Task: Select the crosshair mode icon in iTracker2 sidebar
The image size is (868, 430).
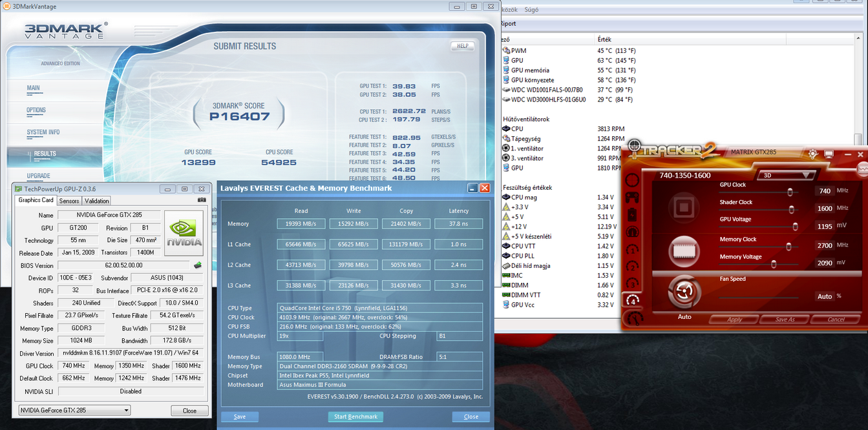Action: tap(633, 179)
